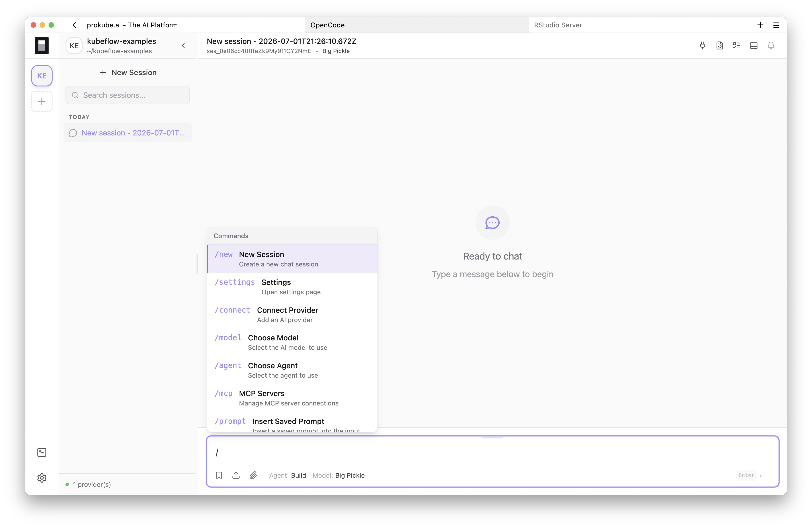Click into the message input box
Viewport: 812px width, 528px height.
(x=492, y=452)
